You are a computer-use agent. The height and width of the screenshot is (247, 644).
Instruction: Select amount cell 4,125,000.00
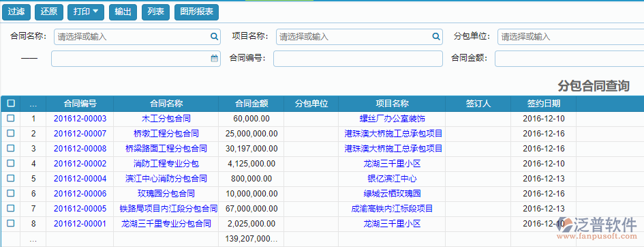point(251,164)
